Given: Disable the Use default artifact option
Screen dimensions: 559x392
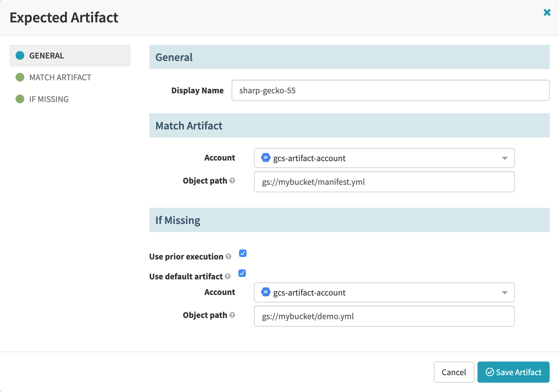Looking at the screenshot, I should point(242,273).
